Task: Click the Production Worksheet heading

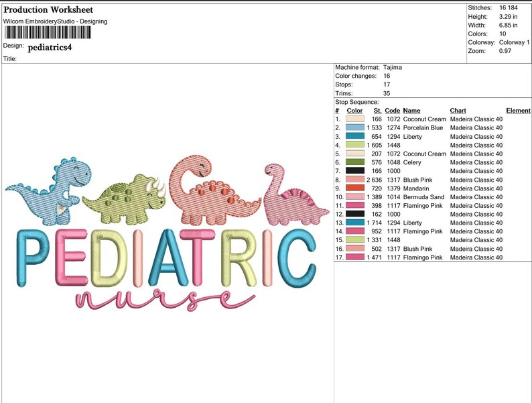Action: (48, 9)
